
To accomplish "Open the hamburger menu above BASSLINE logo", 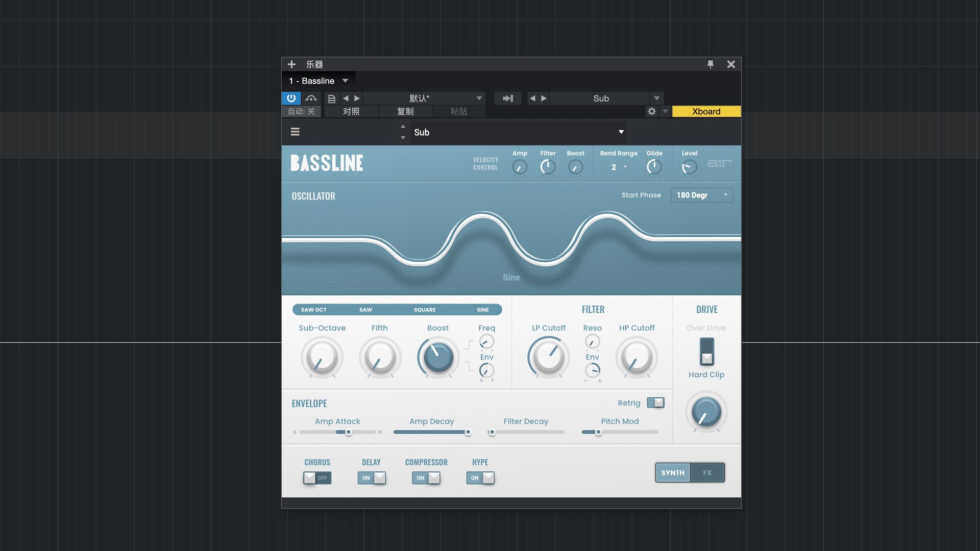I will tap(295, 132).
